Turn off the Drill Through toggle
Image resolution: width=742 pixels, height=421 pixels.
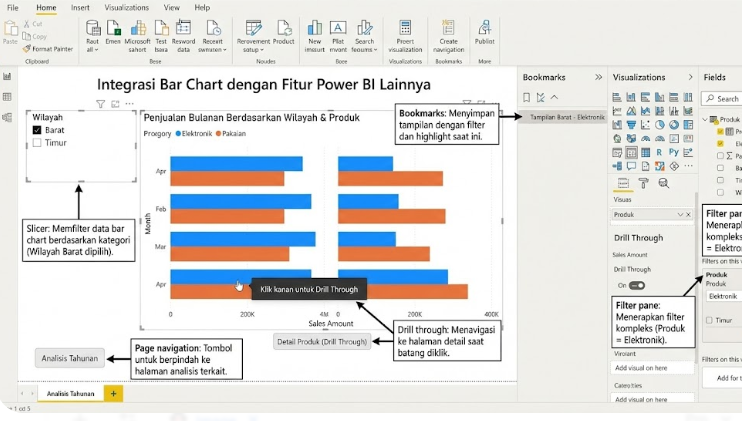coord(636,285)
